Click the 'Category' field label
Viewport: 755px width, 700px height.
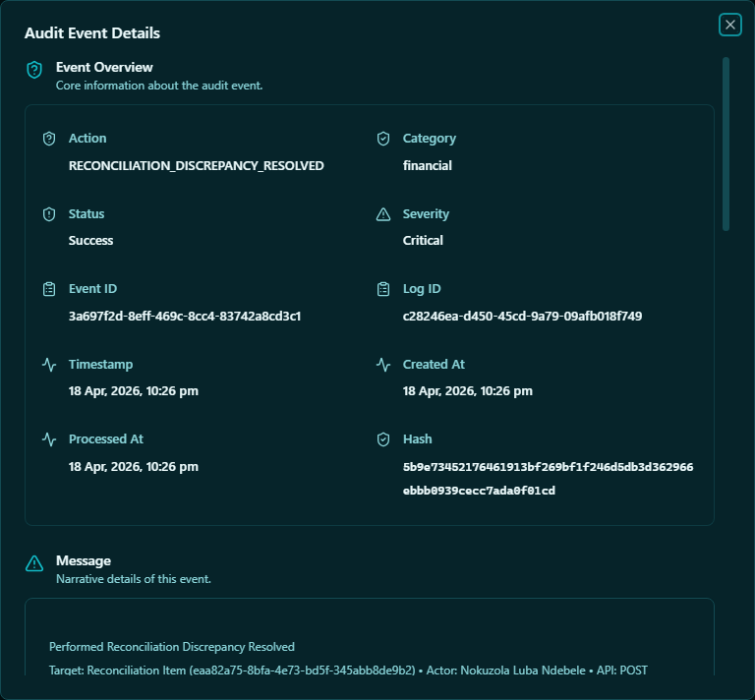[429, 139]
